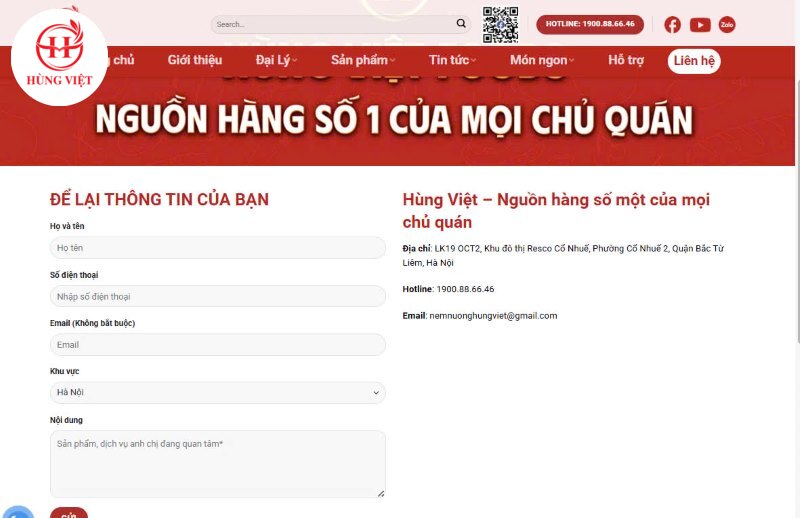Expand the Món ngon menu
The height and width of the screenshot is (518, 800).
click(542, 60)
